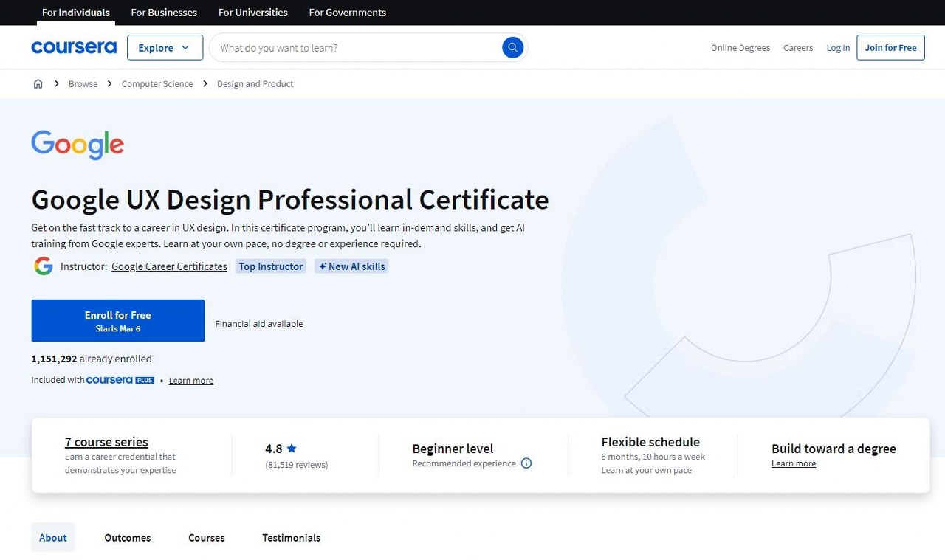Screen dimensions: 945x560
Task: Click the Flexible schedule heading
Action: 650,442
